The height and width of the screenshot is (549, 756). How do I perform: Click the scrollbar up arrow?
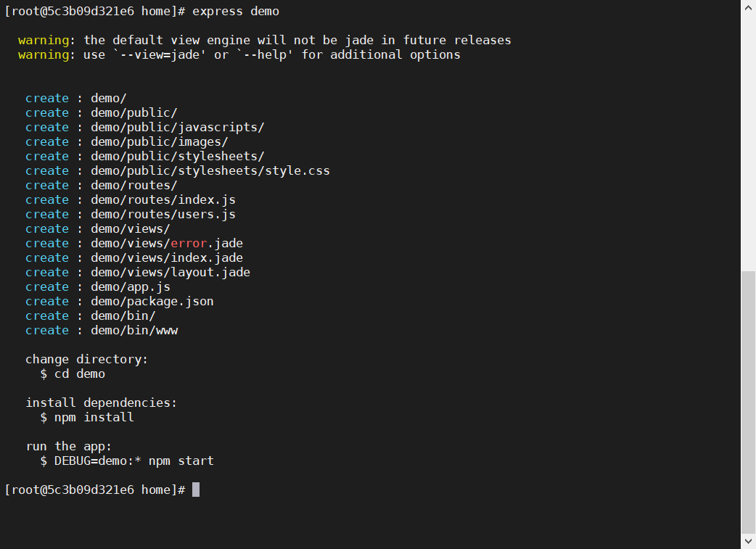click(x=748, y=8)
